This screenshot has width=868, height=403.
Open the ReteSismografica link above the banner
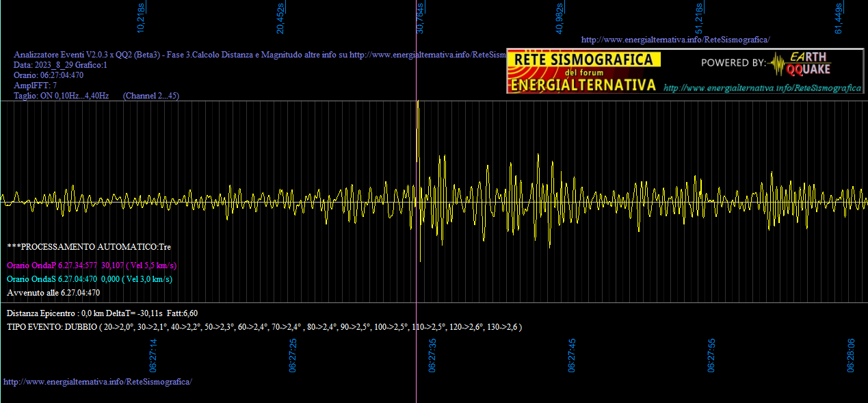[x=675, y=40]
